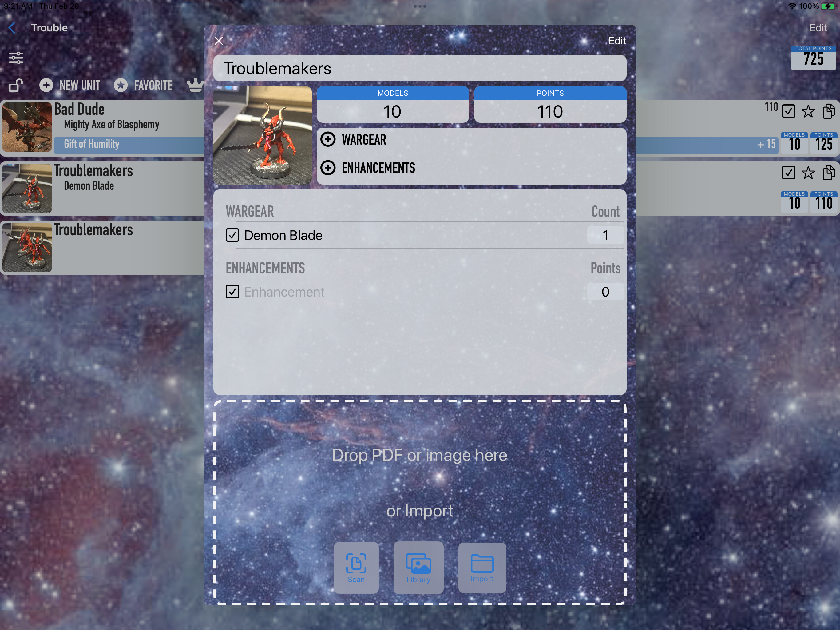Tap the Bad Dude Points 125 badge
840x630 pixels.
pyautogui.click(x=824, y=142)
